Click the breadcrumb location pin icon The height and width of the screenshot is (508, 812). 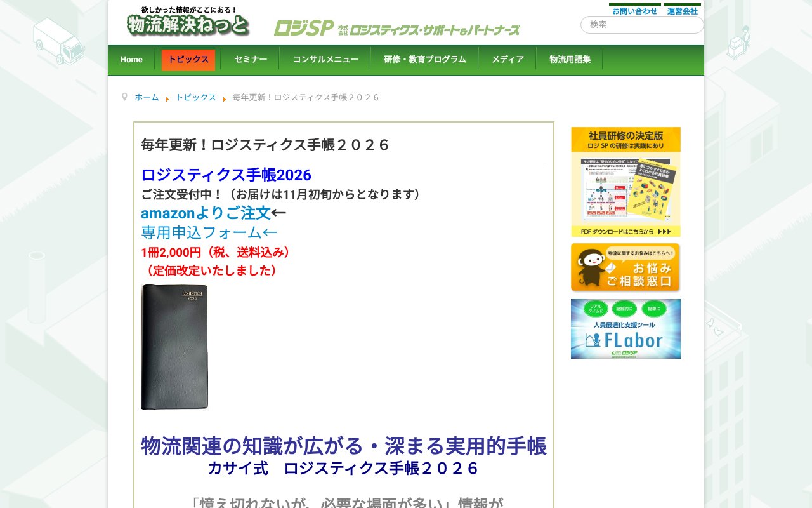(124, 96)
